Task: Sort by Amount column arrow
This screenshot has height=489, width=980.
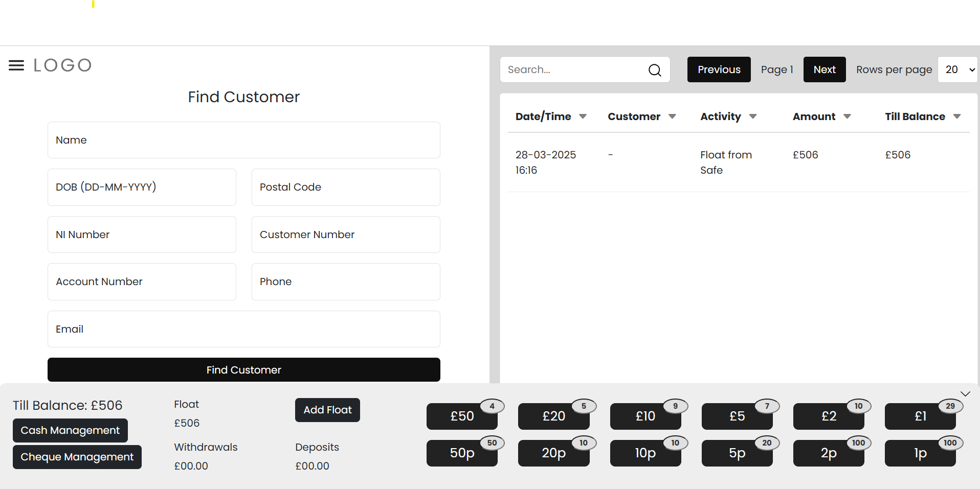Action: pyautogui.click(x=847, y=117)
